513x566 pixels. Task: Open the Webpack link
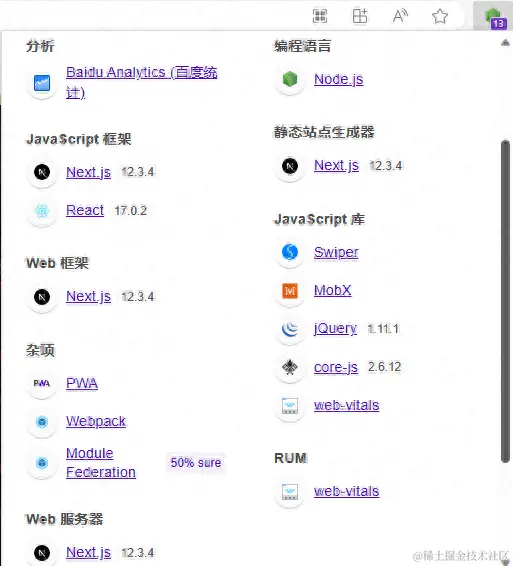pyautogui.click(x=96, y=422)
